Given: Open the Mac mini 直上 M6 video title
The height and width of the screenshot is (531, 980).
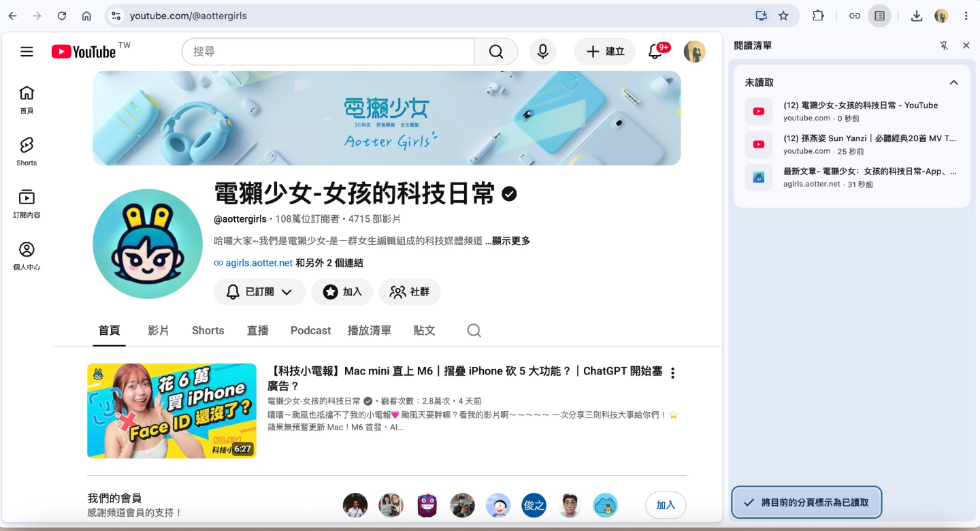Looking at the screenshot, I should coord(465,379).
